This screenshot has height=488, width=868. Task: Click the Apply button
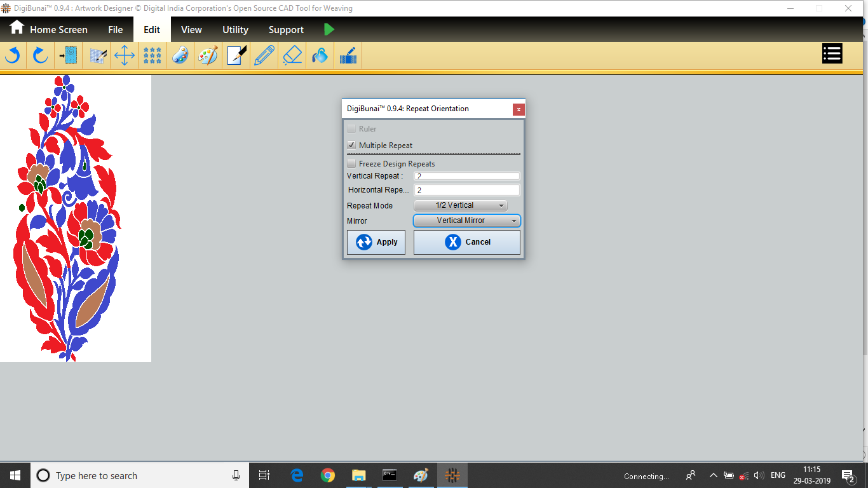pyautogui.click(x=376, y=242)
